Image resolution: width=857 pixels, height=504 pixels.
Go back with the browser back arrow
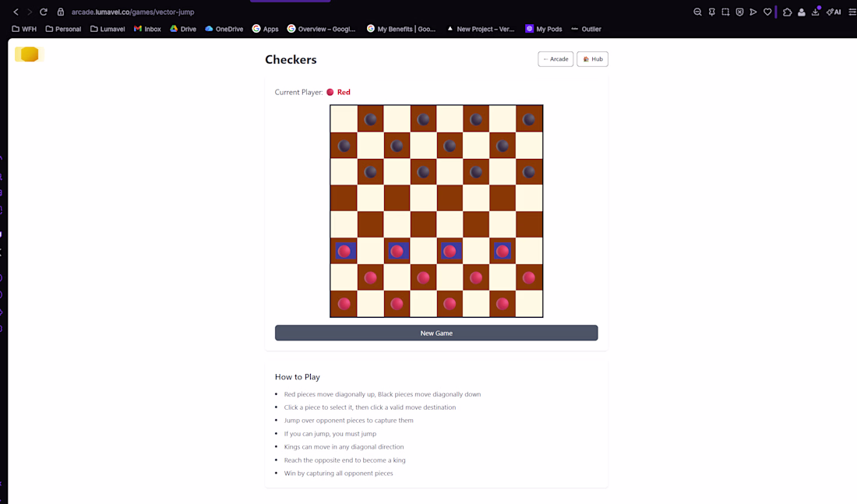click(16, 12)
